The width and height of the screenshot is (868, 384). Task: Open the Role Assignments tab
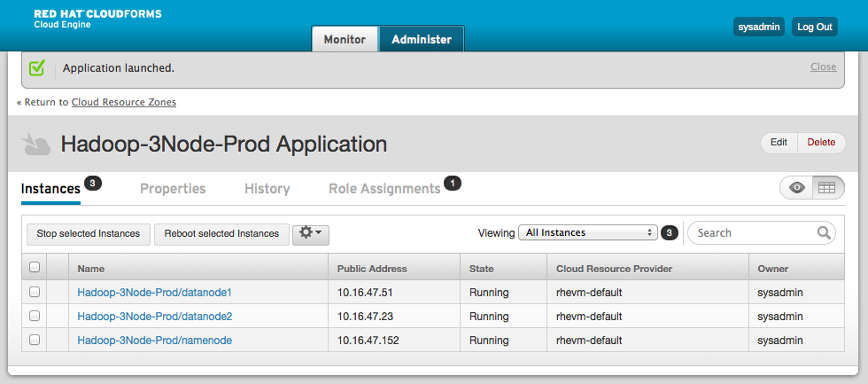[384, 189]
